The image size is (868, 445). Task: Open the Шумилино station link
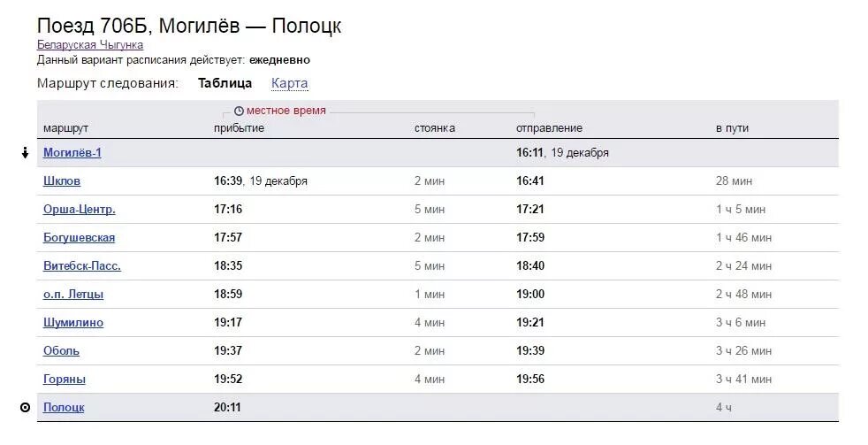tap(73, 323)
